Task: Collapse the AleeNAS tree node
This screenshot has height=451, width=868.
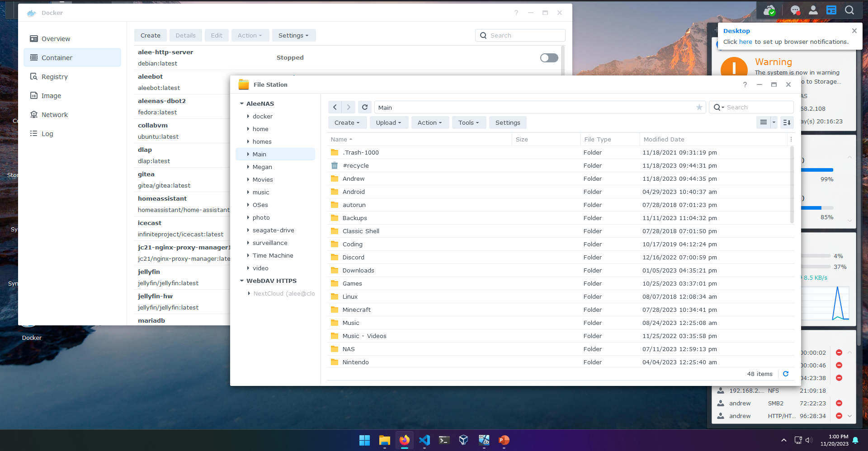Action: 242,103
